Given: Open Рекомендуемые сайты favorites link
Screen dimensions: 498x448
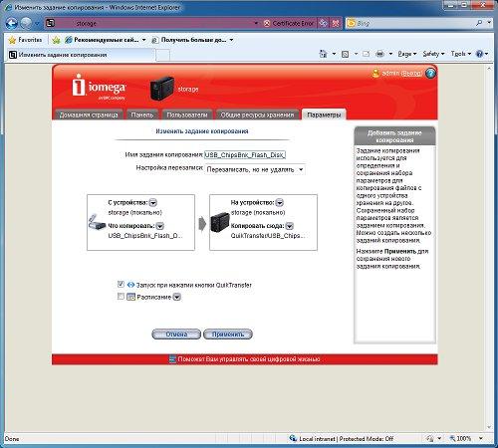Looking at the screenshot, I should click(105, 40).
